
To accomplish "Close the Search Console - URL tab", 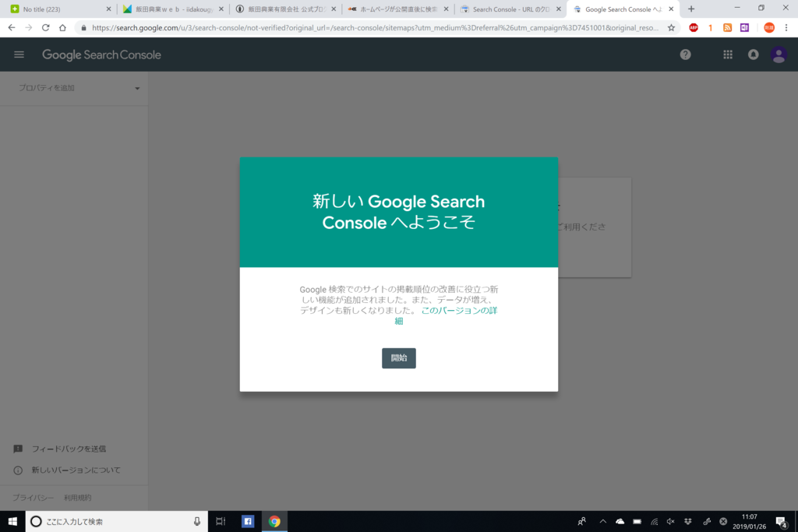I will (558, 9).
